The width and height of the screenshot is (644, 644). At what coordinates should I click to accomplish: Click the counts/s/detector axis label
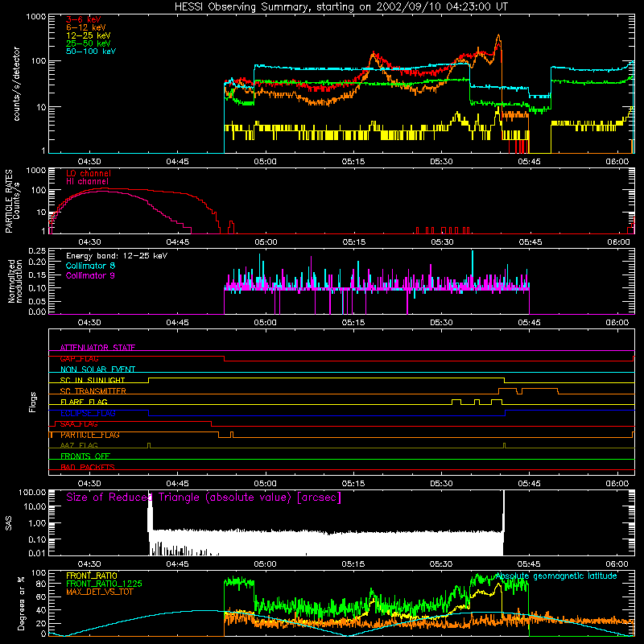coord(17,84)
